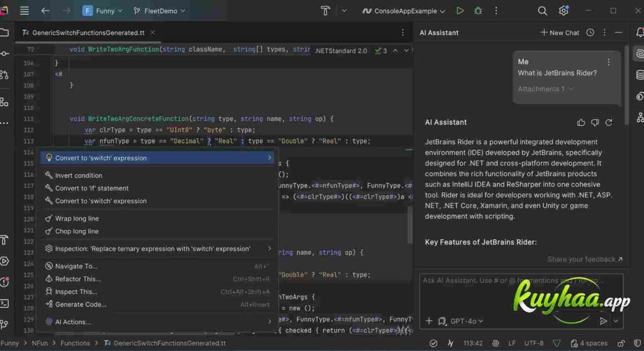Open the Commit tool window icon
Viewport: 644px width, 351px height.
4,54
